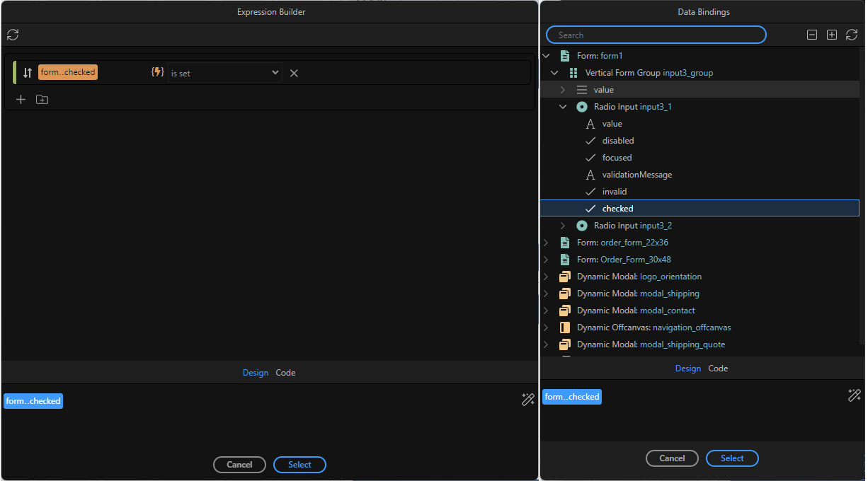Viewport: 868px width, 481px height.
Task: Click the Search field in Data Bindings
Action: pos(656,34)
